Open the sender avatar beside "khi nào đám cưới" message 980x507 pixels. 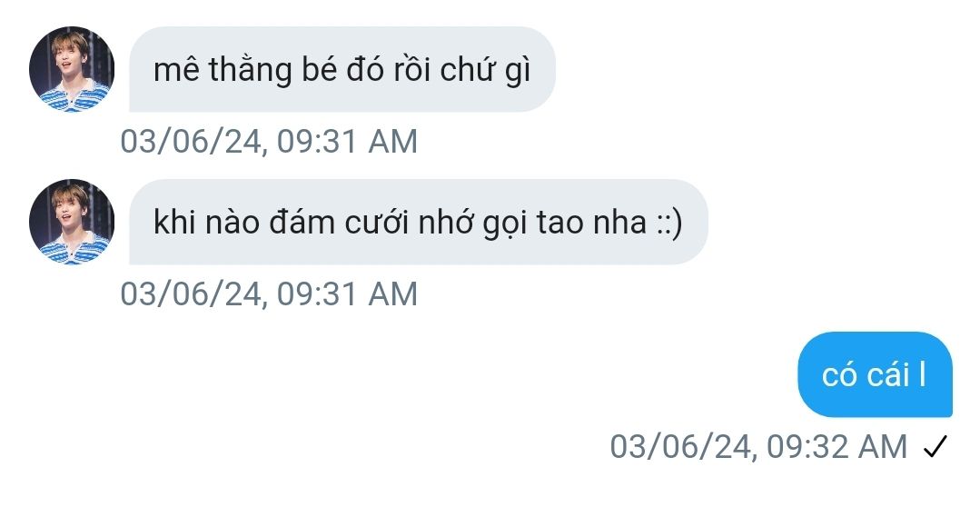[72, 222]
